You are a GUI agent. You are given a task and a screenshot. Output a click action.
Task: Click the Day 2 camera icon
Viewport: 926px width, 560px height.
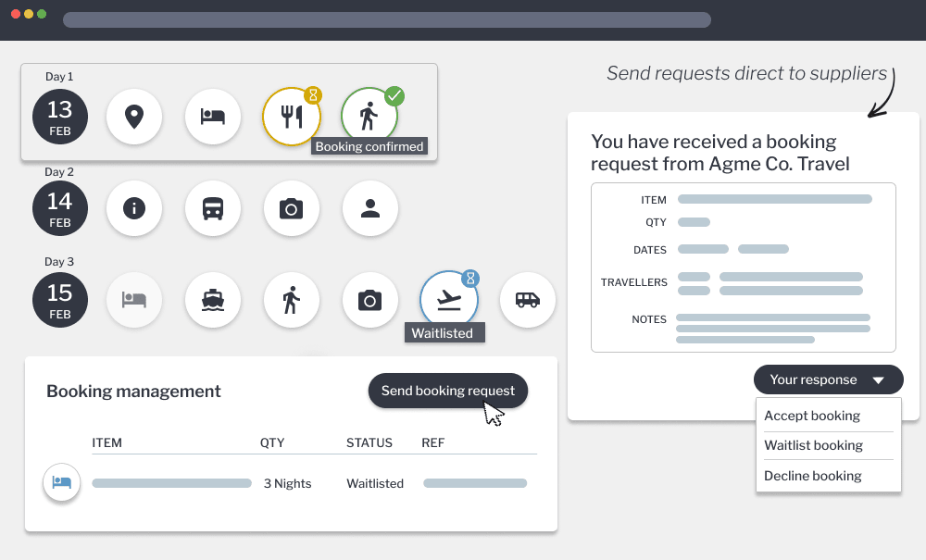coord(292,208)
